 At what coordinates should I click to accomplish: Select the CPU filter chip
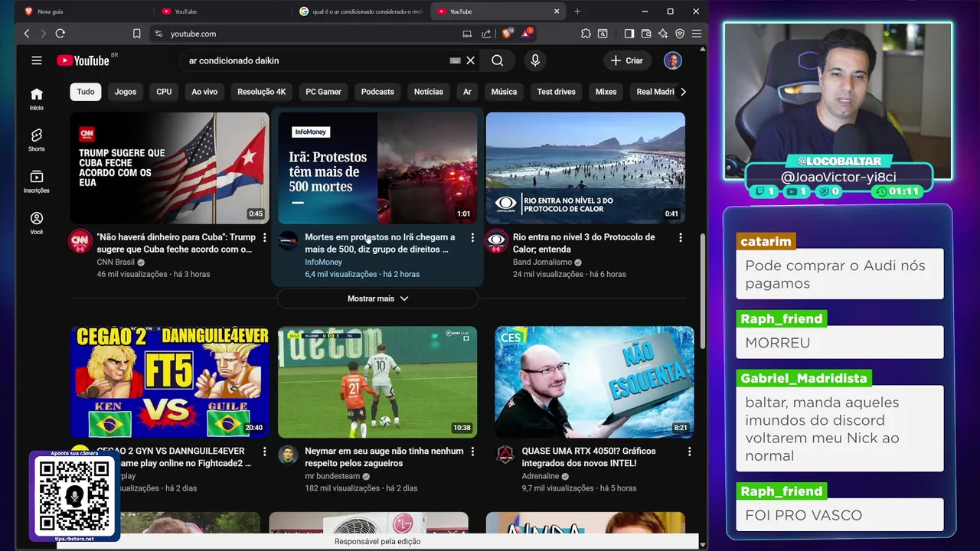(x=164, y=92)
